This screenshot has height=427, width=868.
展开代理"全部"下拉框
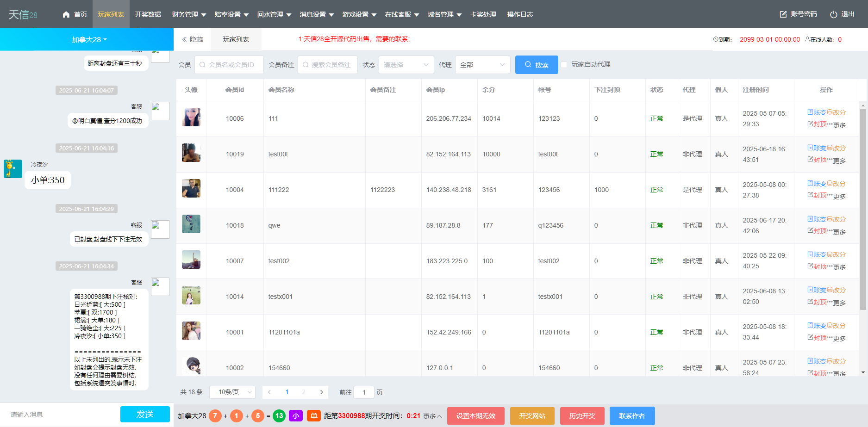[482, 65]
